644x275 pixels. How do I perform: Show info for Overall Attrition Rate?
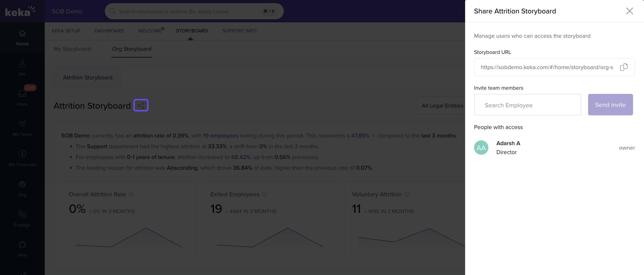[131, 194]
